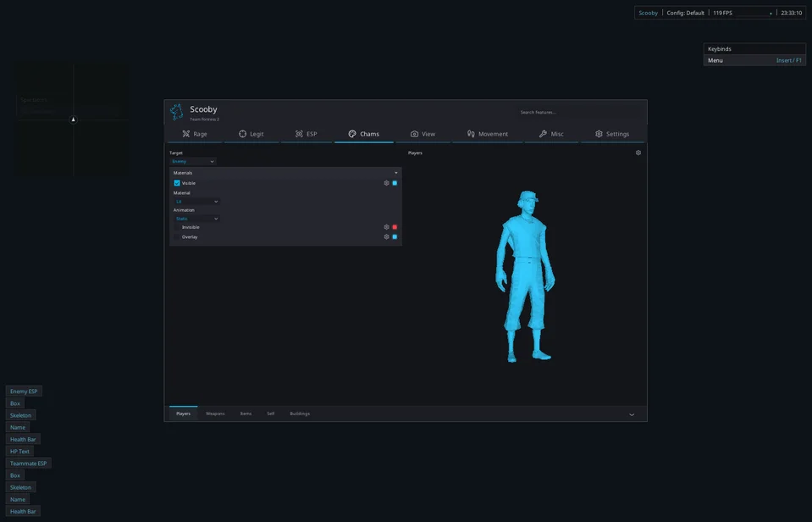Click the Keybinds panel header
The width and height of the screenshot is (812, 522).
tap(754, 49)
